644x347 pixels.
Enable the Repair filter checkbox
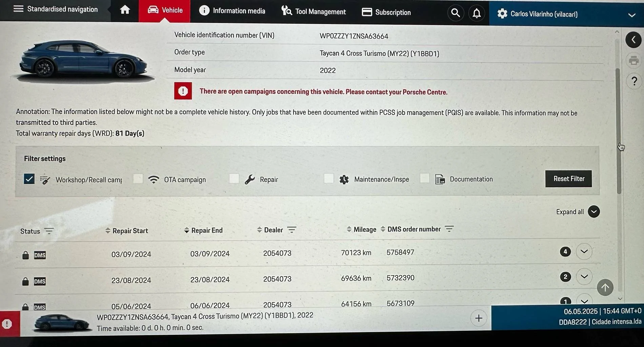(234, 179)
